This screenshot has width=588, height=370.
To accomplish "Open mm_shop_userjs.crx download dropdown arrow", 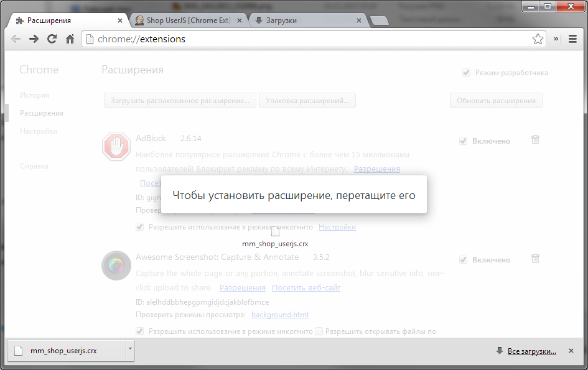I will pyautogui.click(x=129, y=350).
